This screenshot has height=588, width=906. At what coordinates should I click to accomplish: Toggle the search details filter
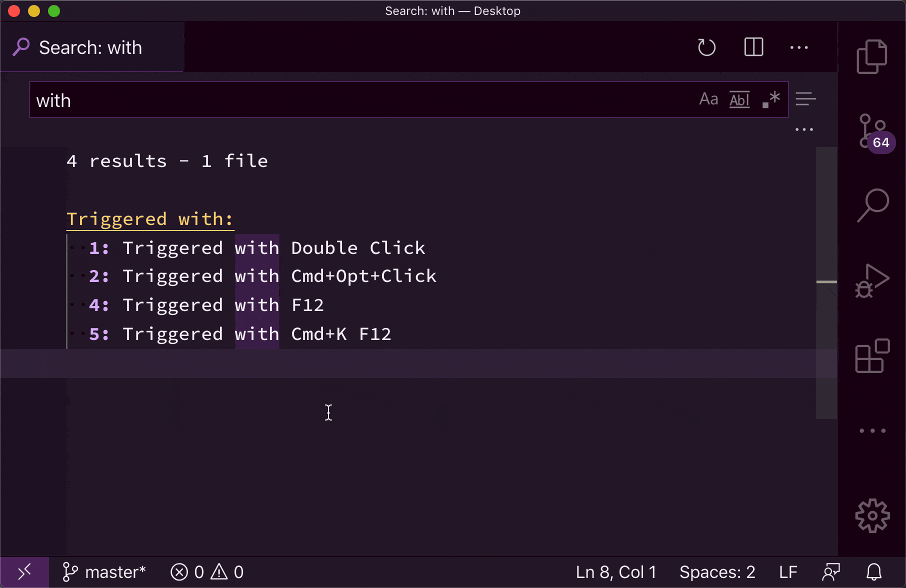click(x=805, y=99)
